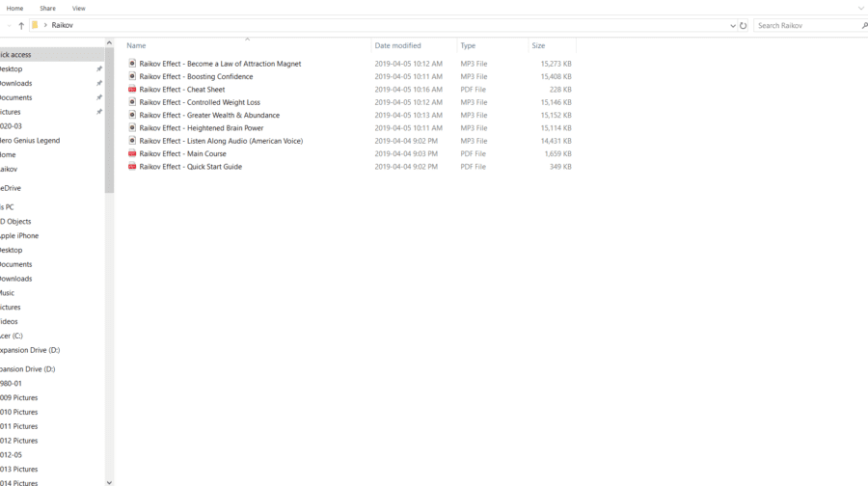Refresh the Raikov folder view

(x=743, y=25)
